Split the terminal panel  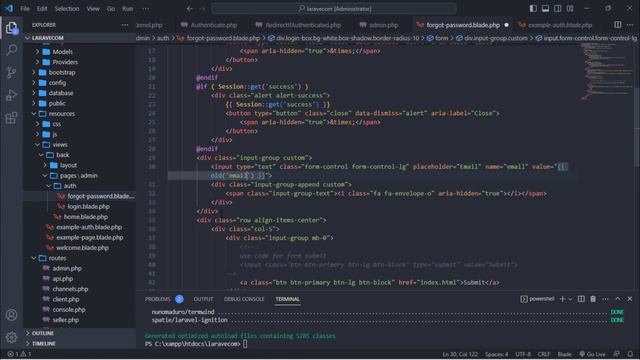581,299
